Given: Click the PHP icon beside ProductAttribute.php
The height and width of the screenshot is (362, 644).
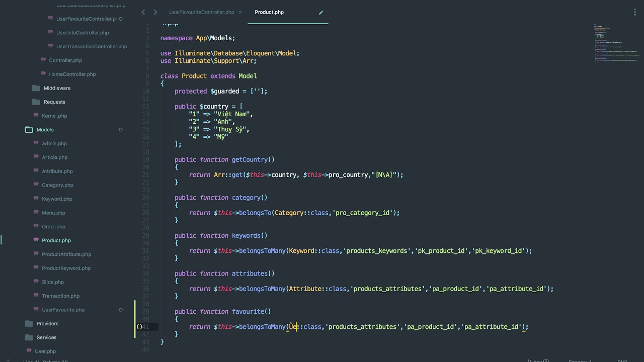Looking at the screenshot, I should (x=36, y=254).
